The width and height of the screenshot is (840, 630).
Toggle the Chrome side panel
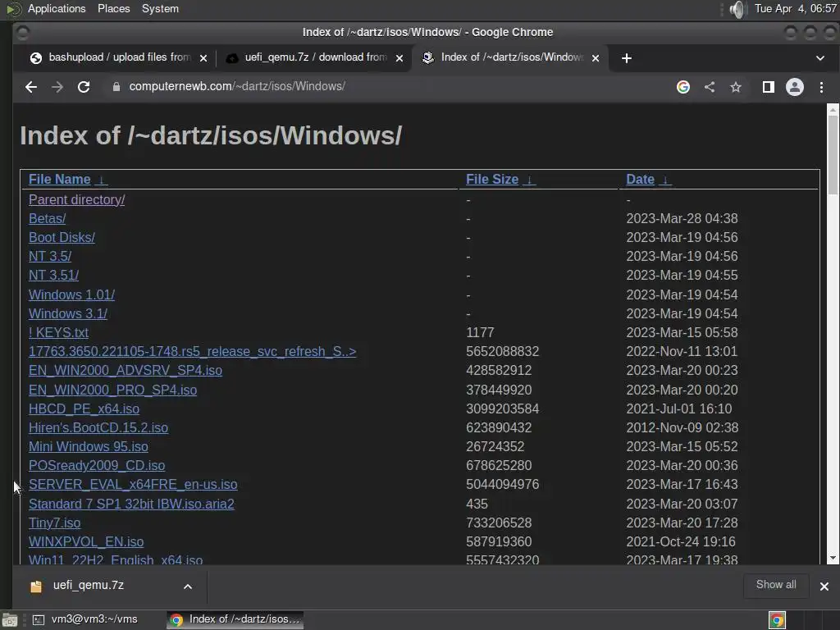click(768, 87)
